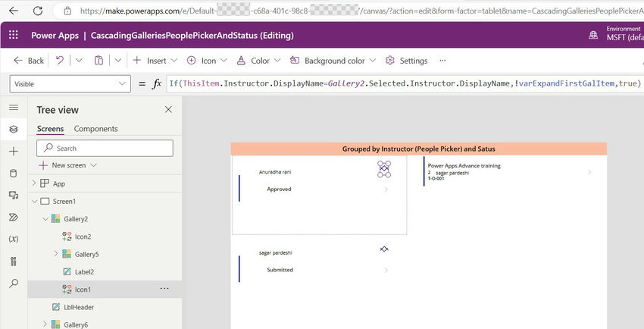Click the Back button in toolbar

tap(29, 61)
